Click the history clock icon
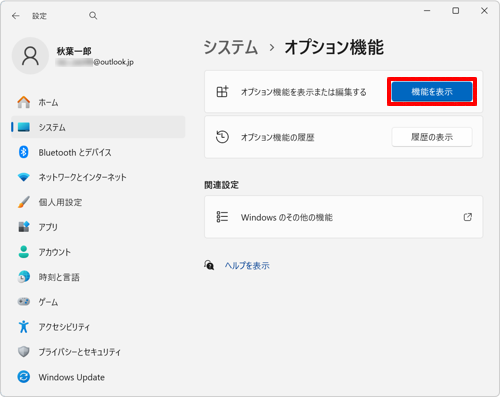This screenshot has width=500, height=397. click(222, 137)
